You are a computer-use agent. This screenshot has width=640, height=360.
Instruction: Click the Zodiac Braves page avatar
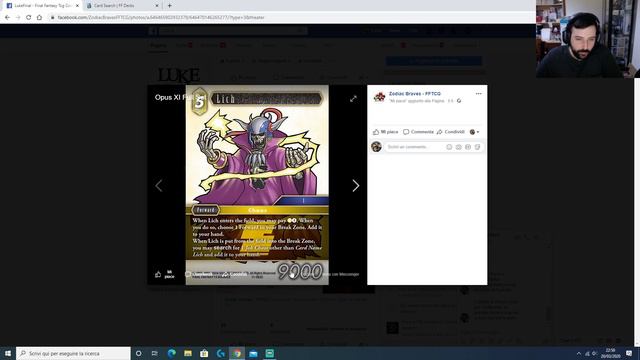coord(379,97)
